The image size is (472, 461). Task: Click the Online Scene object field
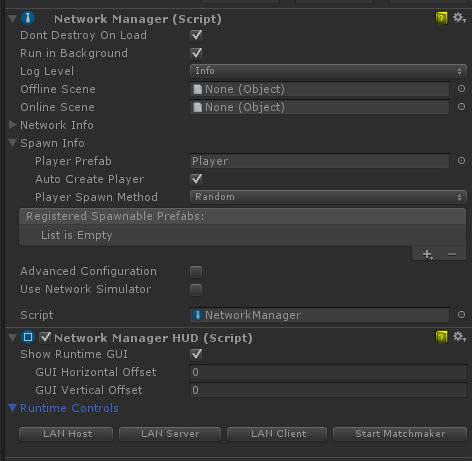point(319,107)
